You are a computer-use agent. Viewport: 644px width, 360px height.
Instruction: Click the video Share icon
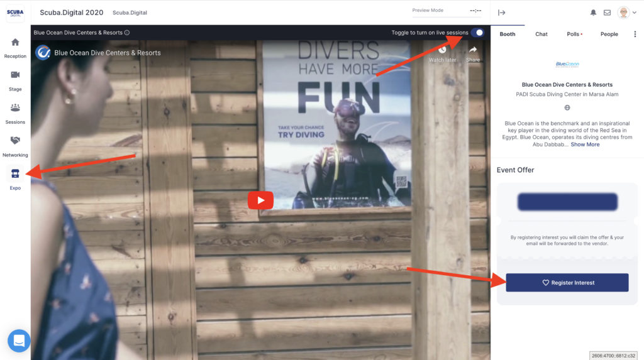[x=473, y=50]
